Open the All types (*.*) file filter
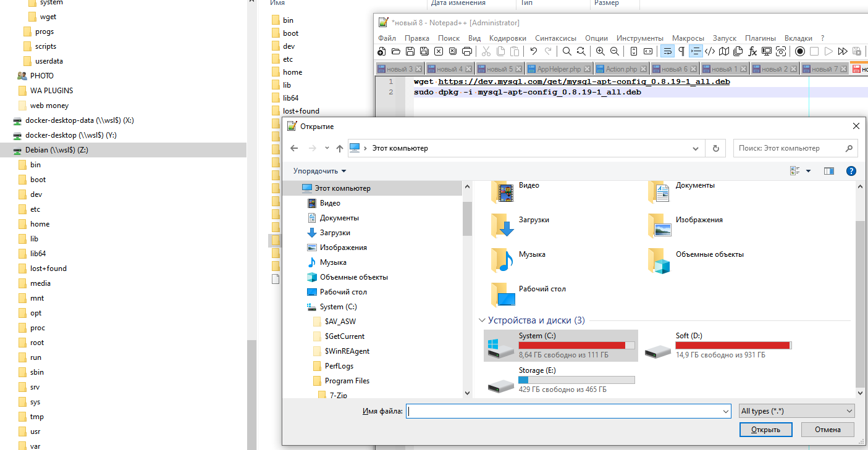This screenshot has height=450, width=868. coord(797,411)
